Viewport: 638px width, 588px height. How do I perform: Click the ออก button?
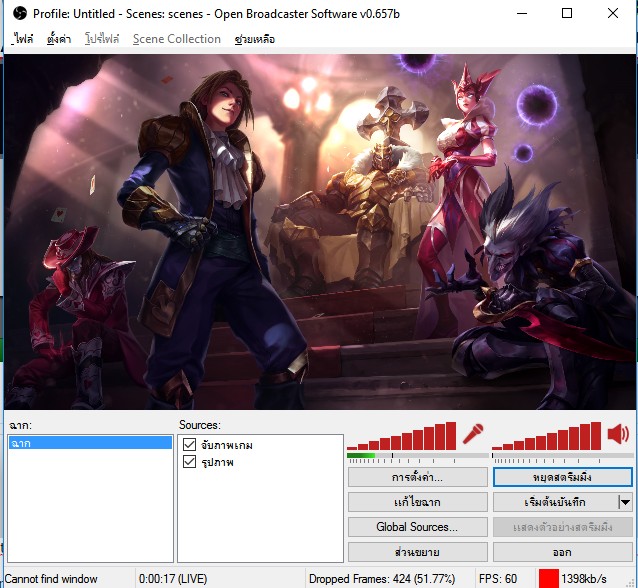[562, 552]
